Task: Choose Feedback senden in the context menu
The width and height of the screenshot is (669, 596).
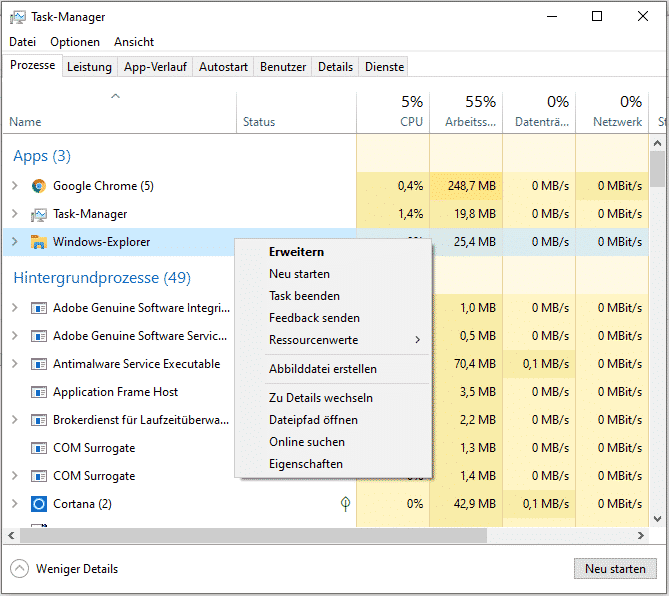Action: 334,318
